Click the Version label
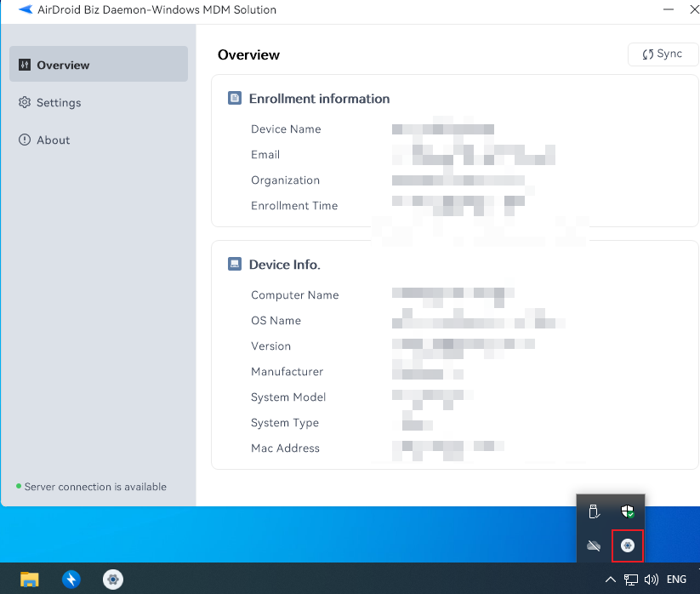The height and width of the screenshot is (594, 700). tap(270, 346)
